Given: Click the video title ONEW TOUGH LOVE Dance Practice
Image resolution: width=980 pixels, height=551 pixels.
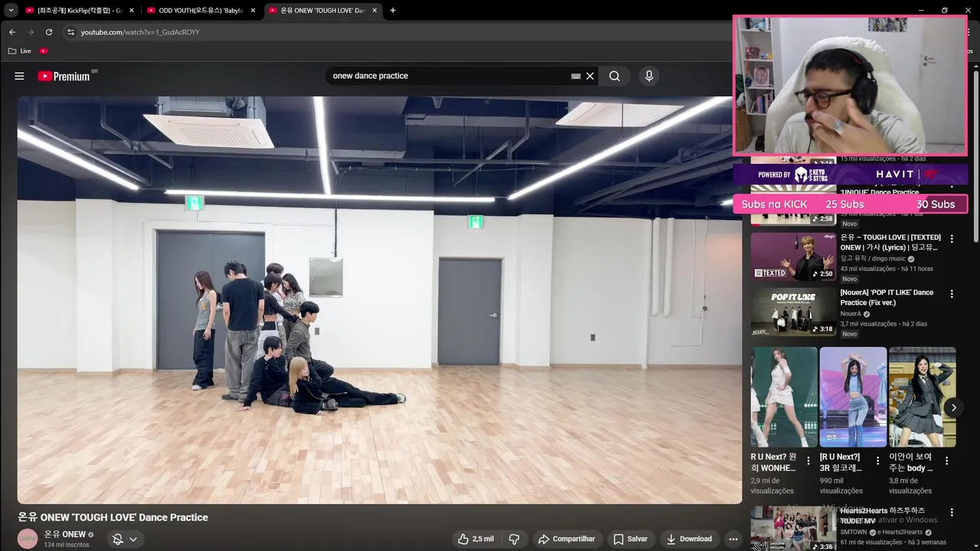Looking at the screenshot, I should [113, 517].
